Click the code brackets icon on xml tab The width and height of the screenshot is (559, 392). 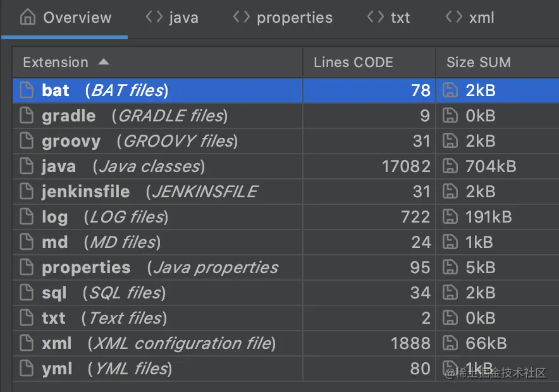click(x=454, y=16)
